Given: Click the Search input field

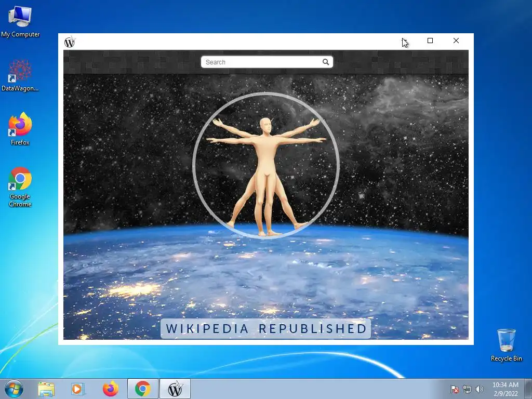Looking at the screenshot, I should click(x=267, y=62).
